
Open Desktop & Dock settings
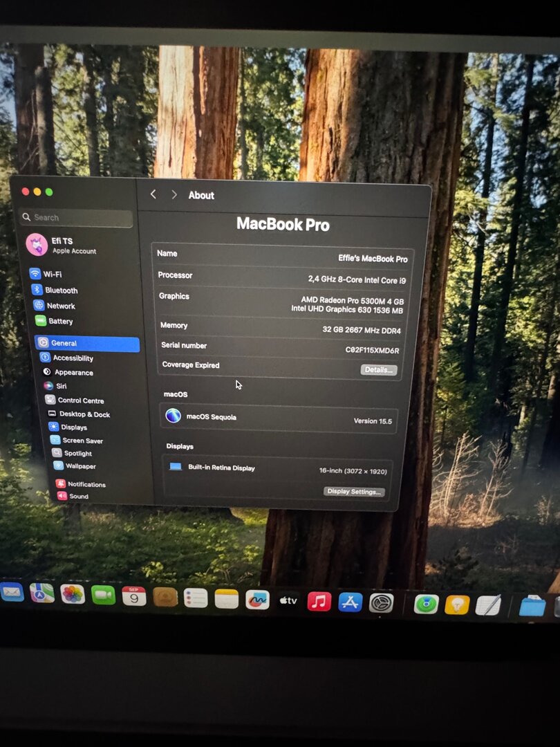[x=79, y=414]
